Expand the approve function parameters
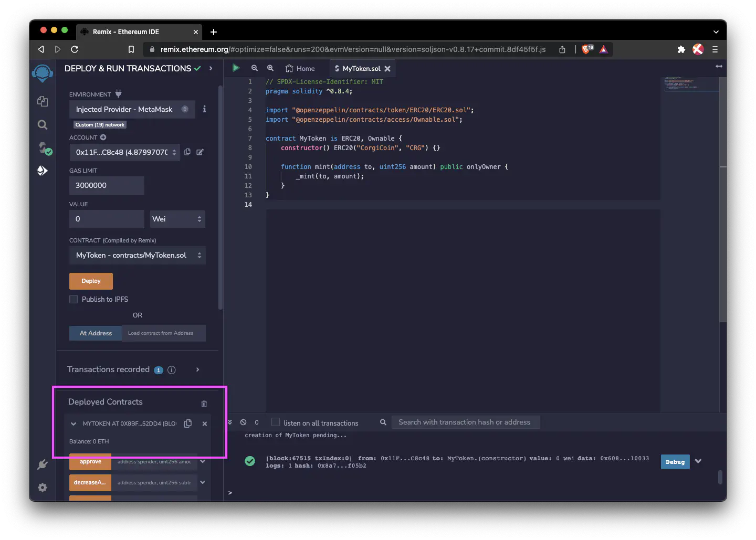Screen dimensions: 756x540 [203, 462]
